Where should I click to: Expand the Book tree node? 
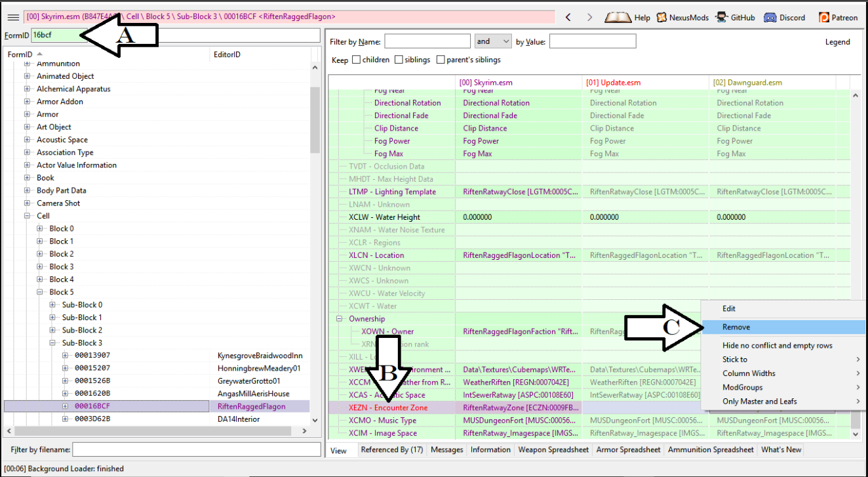click(x=28, y=178)
